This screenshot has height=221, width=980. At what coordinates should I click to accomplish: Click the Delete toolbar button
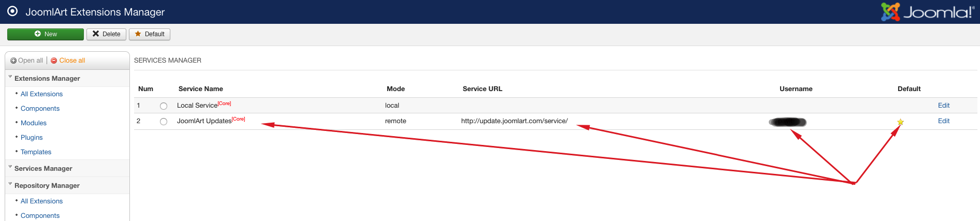[x=106, y=34]
